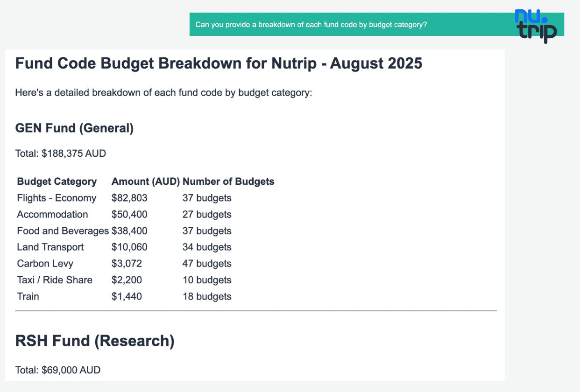
Task: Click the $50,400 amount cell
Action: (x=129, y=214)
